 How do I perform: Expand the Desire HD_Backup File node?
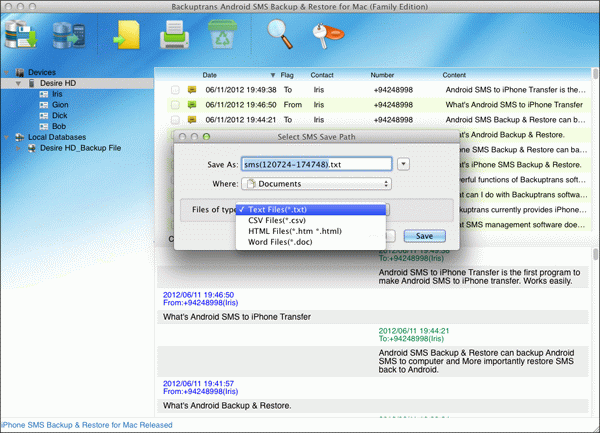pyautogui.click(x=18, y=148)
